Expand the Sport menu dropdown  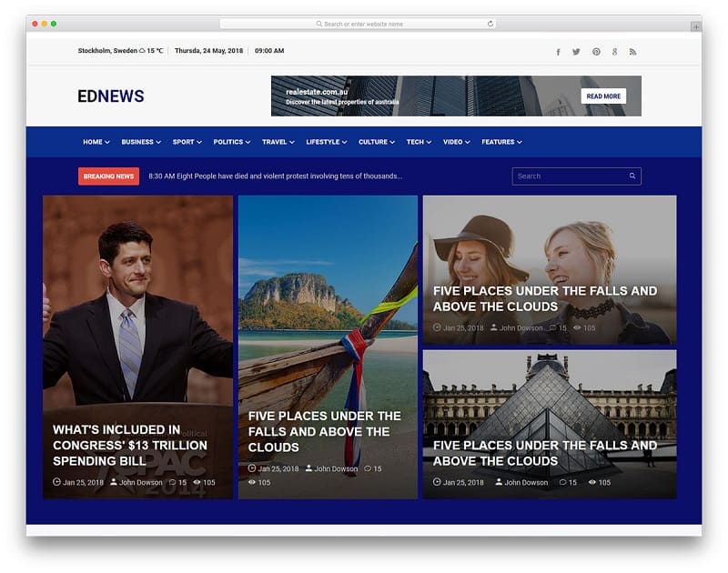pyautogui.click(x=187, y=142)
